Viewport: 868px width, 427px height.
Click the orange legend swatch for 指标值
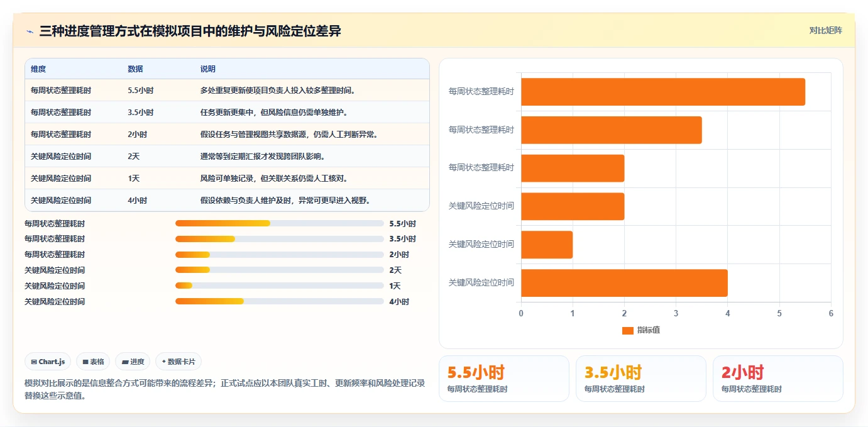coord(627,330)
